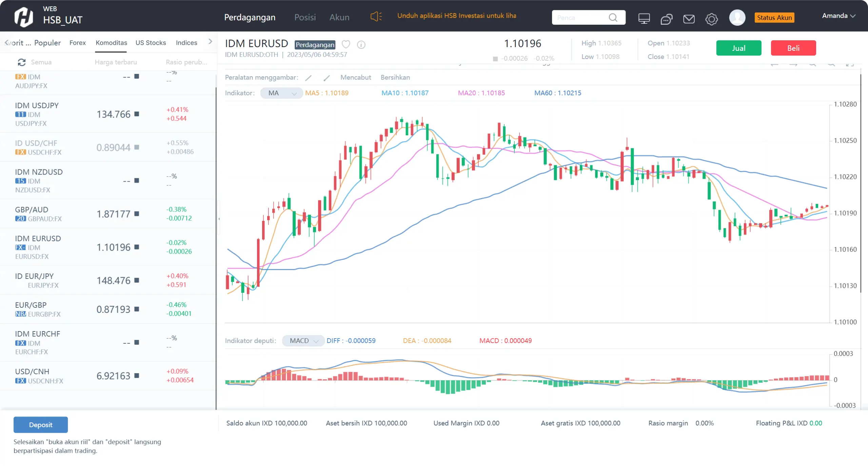Screen dimensions: 868x466
Task: Select the second line drawing tool
Action: 327,78
